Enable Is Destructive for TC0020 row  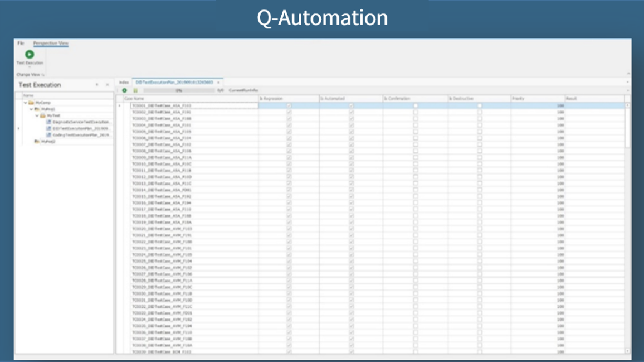click(479, 229)
